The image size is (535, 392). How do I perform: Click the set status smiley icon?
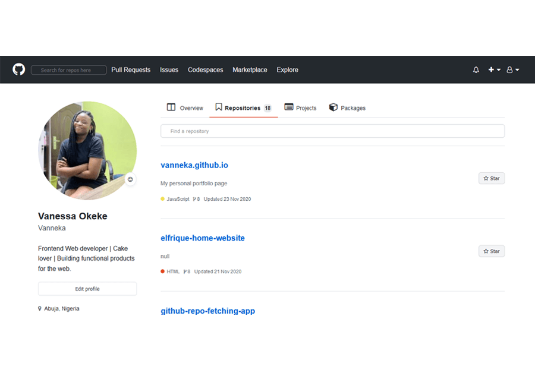click(x=130, y=179)
